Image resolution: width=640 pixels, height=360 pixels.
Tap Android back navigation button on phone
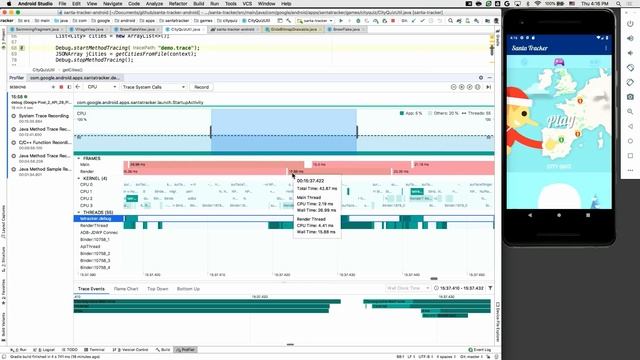coord(530,215)
